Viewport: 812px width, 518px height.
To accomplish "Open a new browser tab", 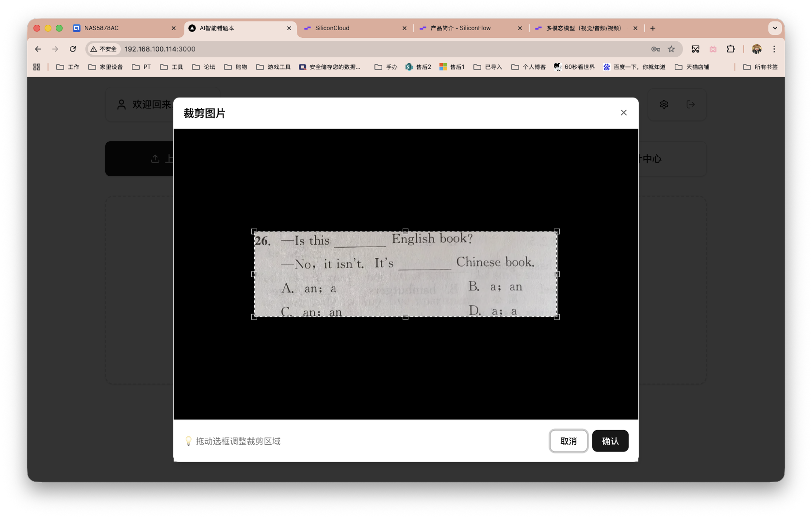I will pyautogui.click(x=653, y=28).
